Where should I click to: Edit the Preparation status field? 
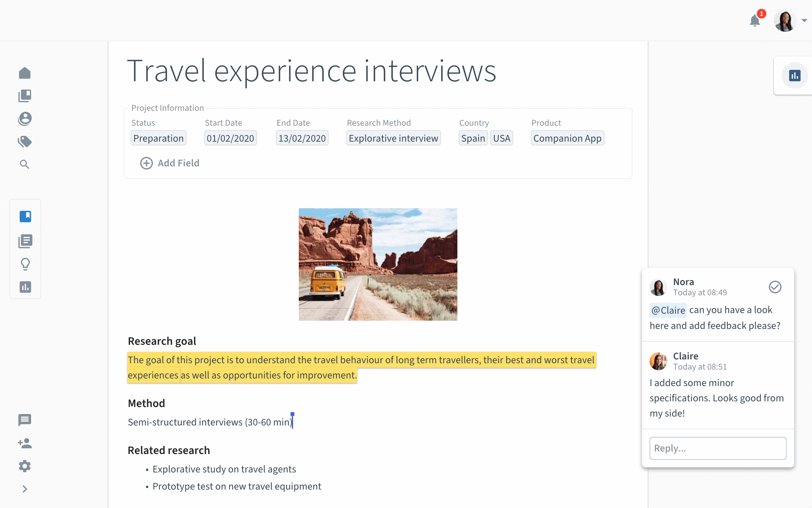pyautogui.click(x=158, y=138)
